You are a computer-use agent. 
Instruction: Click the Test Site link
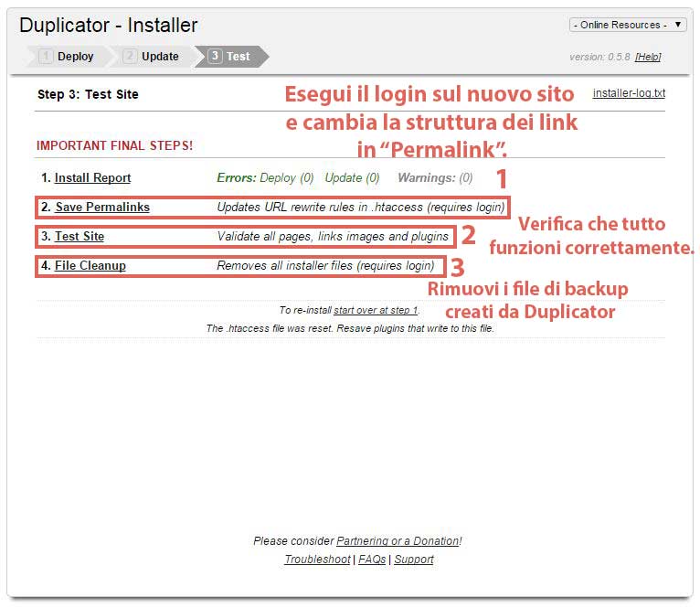click(80, 236)
